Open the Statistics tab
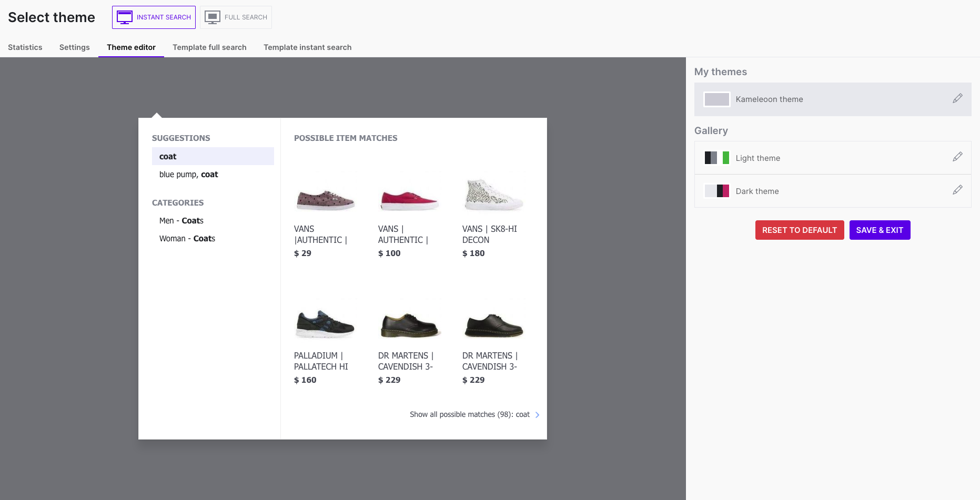Screen dimensions: 980x500 tap(25, 47)
